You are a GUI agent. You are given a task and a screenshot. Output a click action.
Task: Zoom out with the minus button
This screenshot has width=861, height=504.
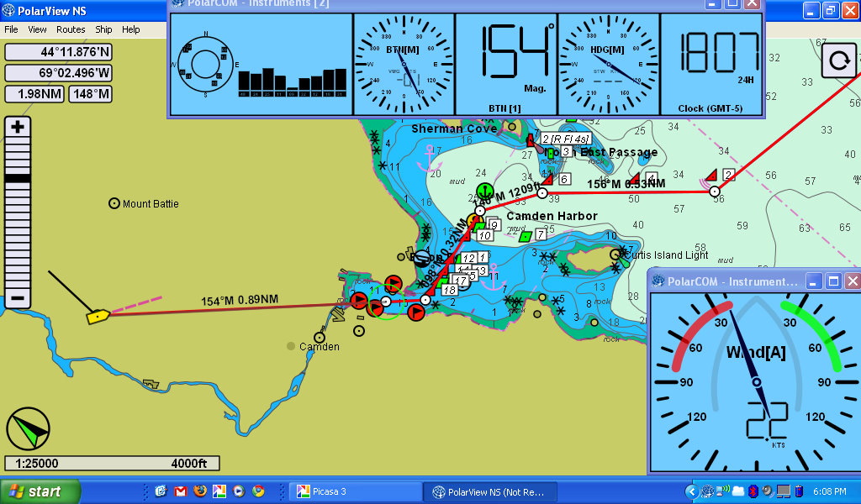pos(17,298)
